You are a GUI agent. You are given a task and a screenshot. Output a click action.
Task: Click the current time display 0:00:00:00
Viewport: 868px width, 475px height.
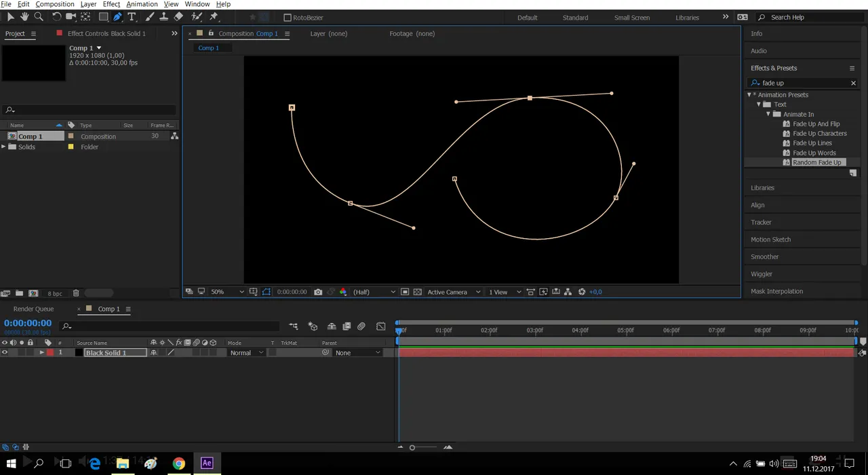[x=28, y=323]
